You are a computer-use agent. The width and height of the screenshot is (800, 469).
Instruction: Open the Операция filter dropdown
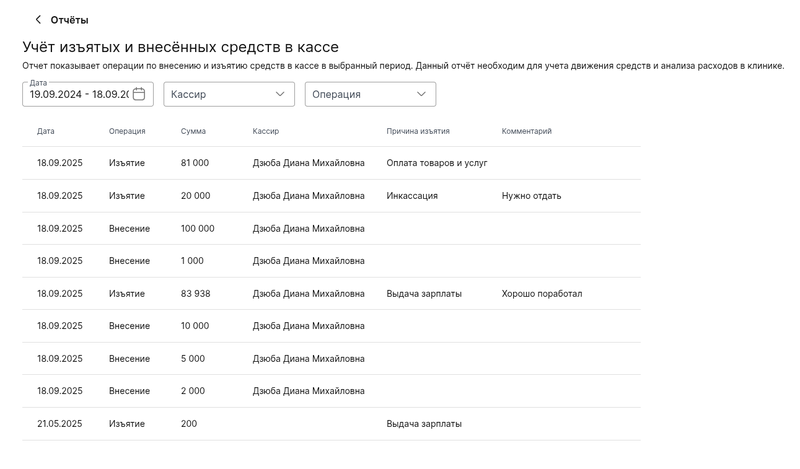point(370,94)
